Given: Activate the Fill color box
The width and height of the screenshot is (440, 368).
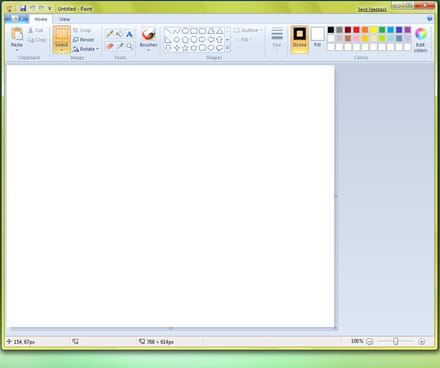Looking at the screenshot, I should (317, 37).
